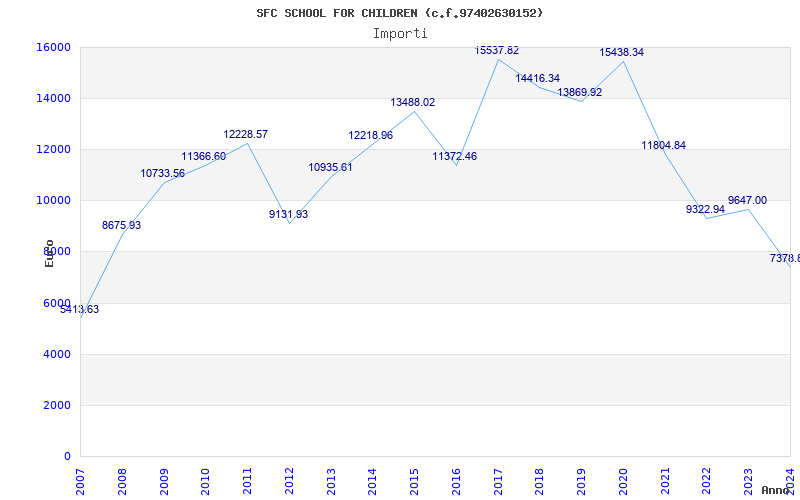Select the data label 9322.94
Image resolution: width=800 pixels, height=500 pixels.
(x=706, y=209)
